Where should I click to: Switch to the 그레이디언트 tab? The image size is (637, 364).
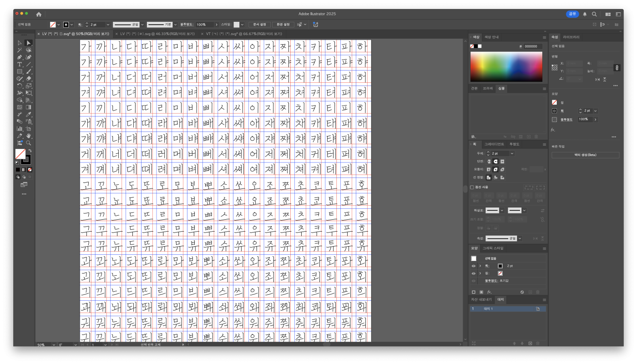pyautogui.click(x=494, y=144)
